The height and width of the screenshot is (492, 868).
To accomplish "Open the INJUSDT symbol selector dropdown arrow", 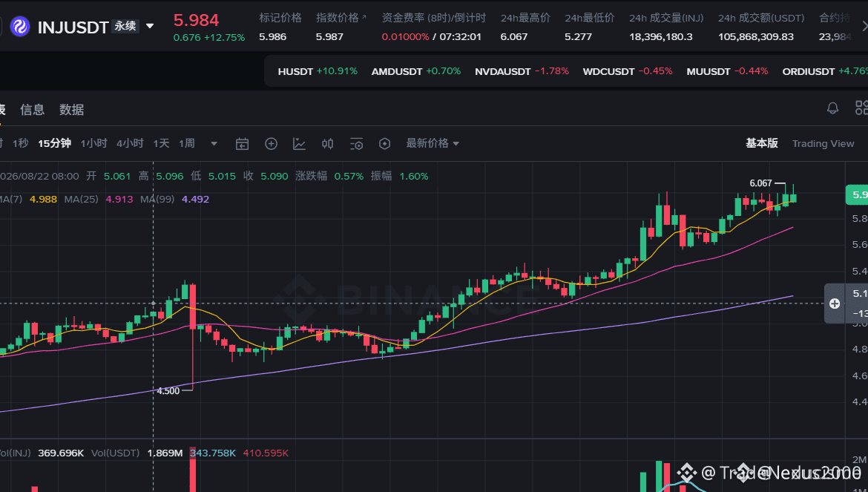I will point(149,26).
